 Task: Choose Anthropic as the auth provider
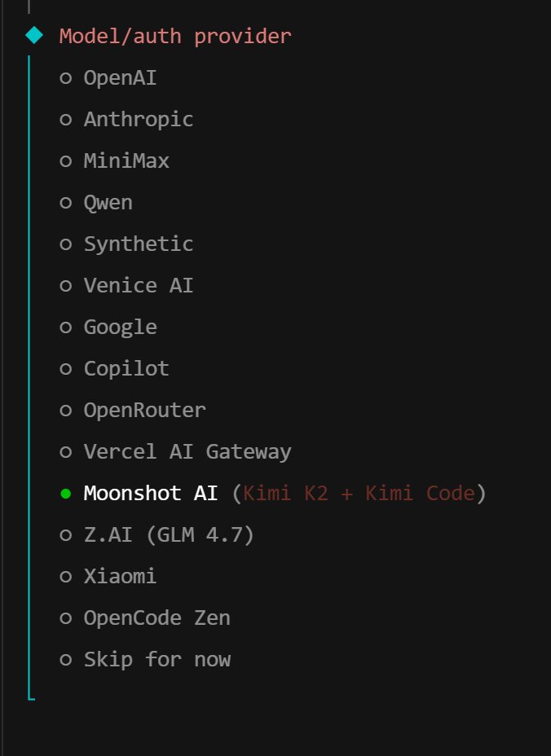(138, 120)
